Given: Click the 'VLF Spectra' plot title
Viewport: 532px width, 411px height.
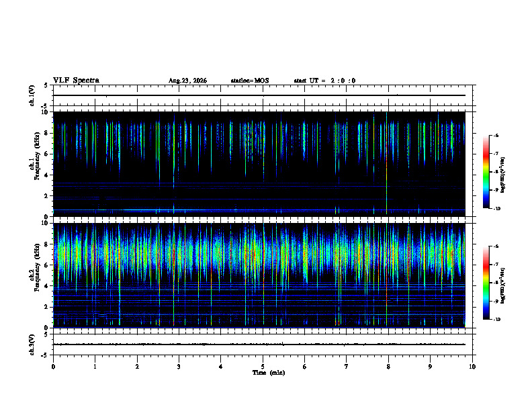Looking at the screenshot, I should tap(76, 81).
